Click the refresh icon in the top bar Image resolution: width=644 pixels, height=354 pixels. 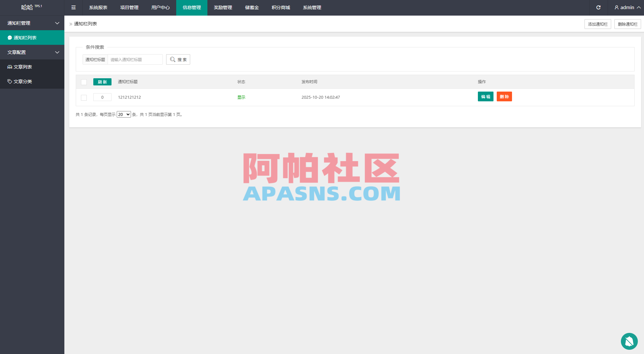(x=599, y=7)
